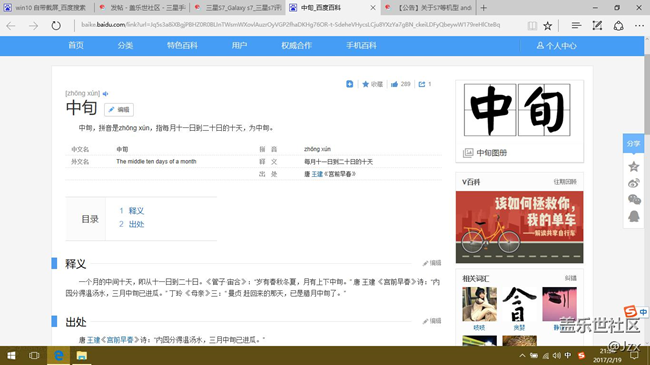
Task: Open the 用户 navigation item
Action: pos(239,46)
